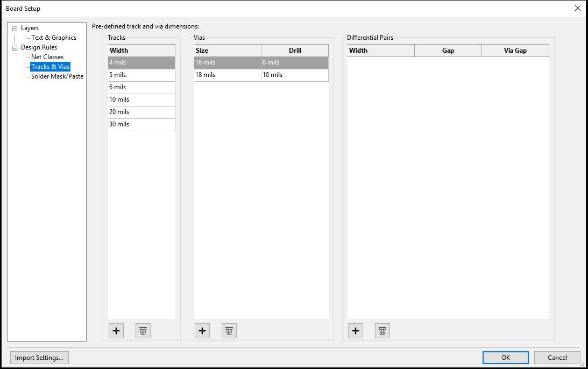This screenshot has width=588, height=369.
Task: Click the Import Settings button
Action: (39, 358)
